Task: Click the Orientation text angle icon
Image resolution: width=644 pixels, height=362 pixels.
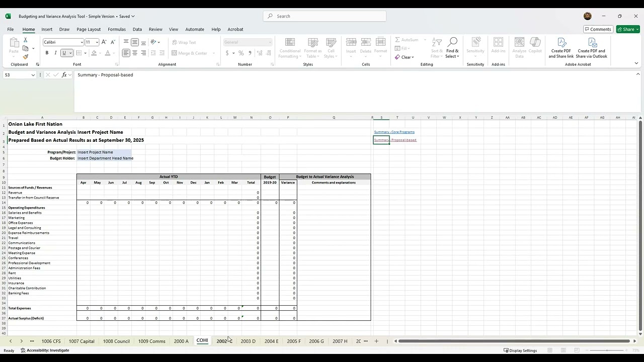Action: [x=153, y=42]
